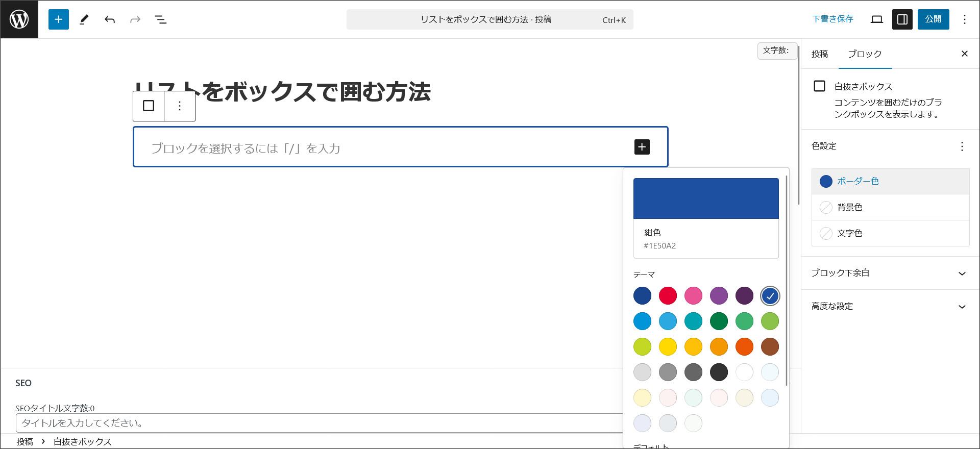This screenshot has width=980, height=449.
Task: Open the 背景色 color setting
Action: tap(891, 207)
